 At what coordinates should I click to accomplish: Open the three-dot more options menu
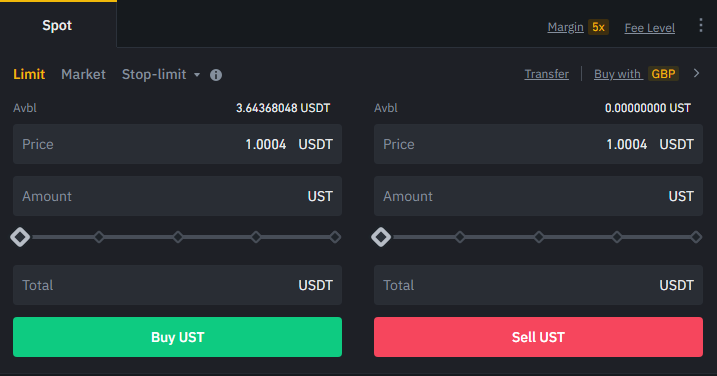pos(701,25)
